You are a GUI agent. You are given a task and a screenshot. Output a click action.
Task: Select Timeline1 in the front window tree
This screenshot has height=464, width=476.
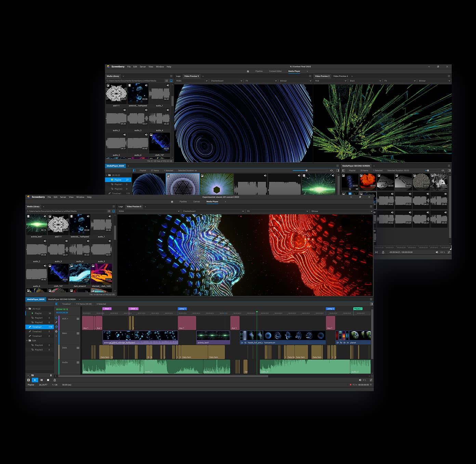coord(39,327)
